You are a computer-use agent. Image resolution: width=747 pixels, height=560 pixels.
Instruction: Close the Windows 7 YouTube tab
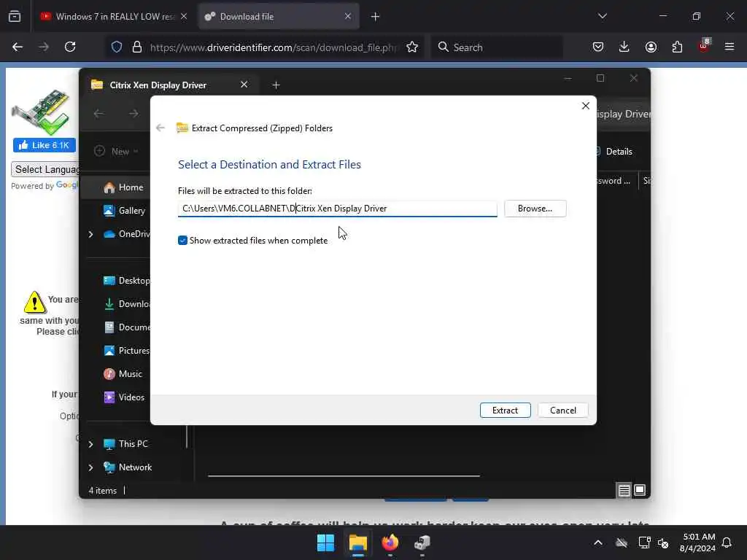(x=184, y=17)
